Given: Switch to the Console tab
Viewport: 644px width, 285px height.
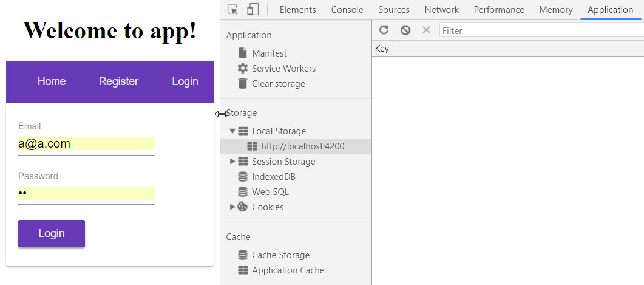Looking at the screenshot, I should 347,10.
